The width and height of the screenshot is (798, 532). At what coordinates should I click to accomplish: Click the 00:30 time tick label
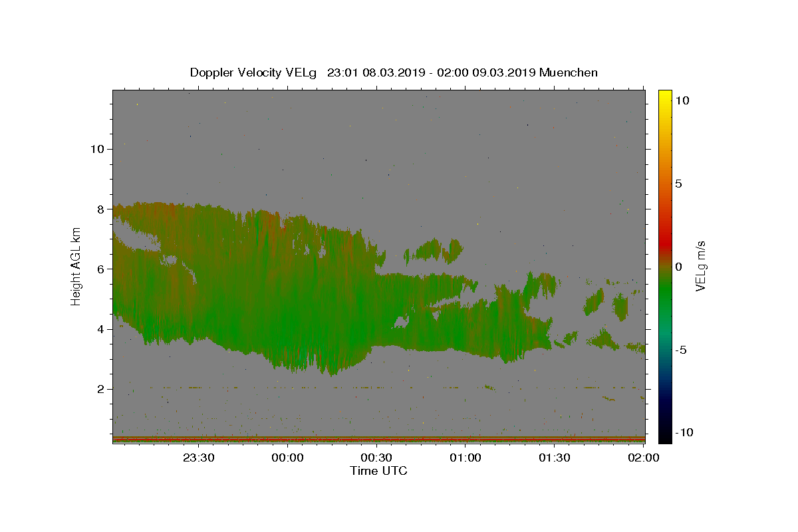(x=376, y=458)
